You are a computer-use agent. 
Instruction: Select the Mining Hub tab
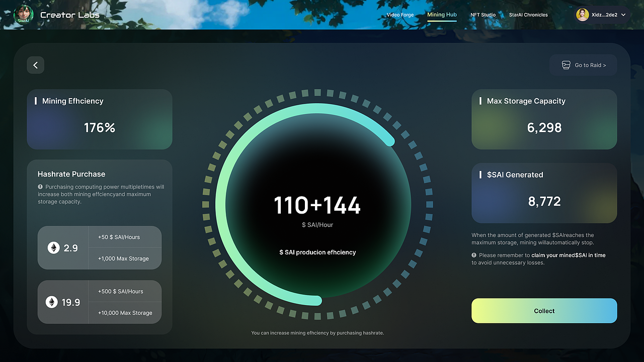click(x=442, y=15)
